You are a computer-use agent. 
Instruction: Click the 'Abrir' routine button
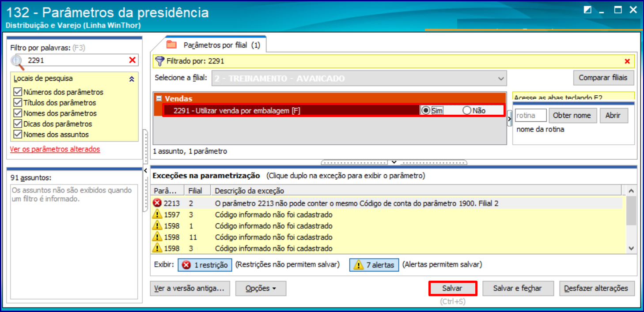coord(613,116)
